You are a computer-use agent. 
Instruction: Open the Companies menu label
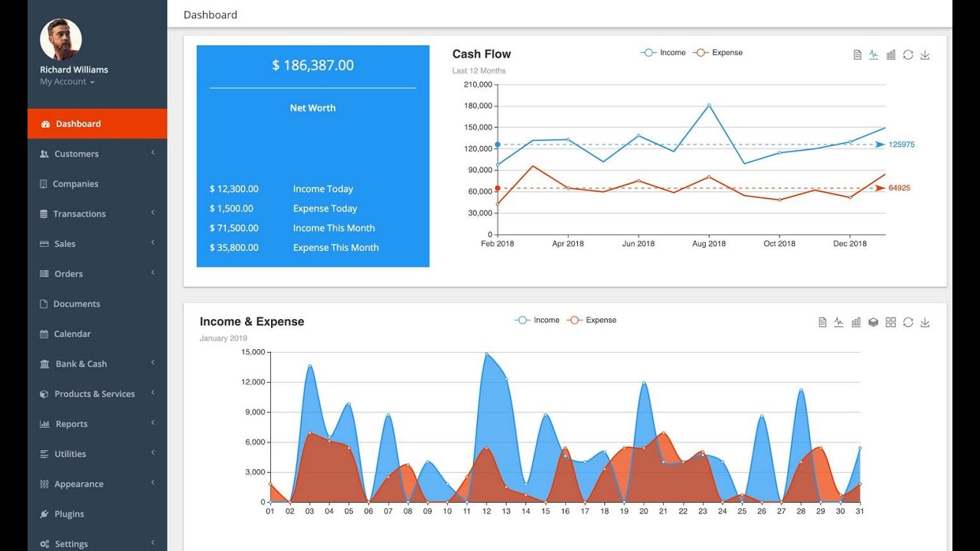point(76,184)
